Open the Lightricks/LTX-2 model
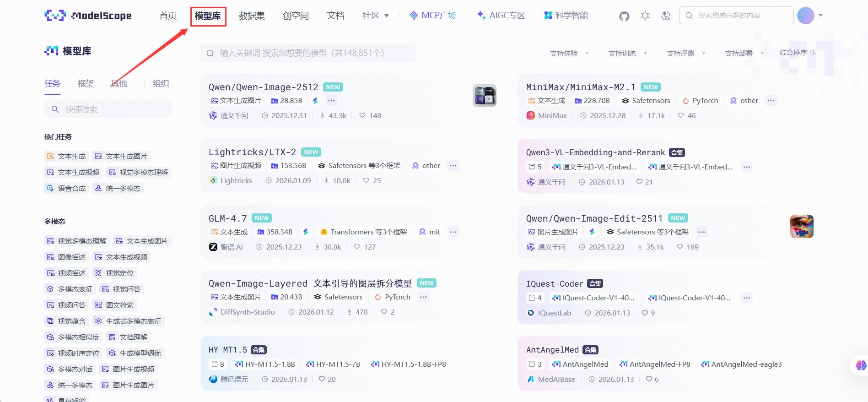Screen dimensions: 868x402 [252, 152]
